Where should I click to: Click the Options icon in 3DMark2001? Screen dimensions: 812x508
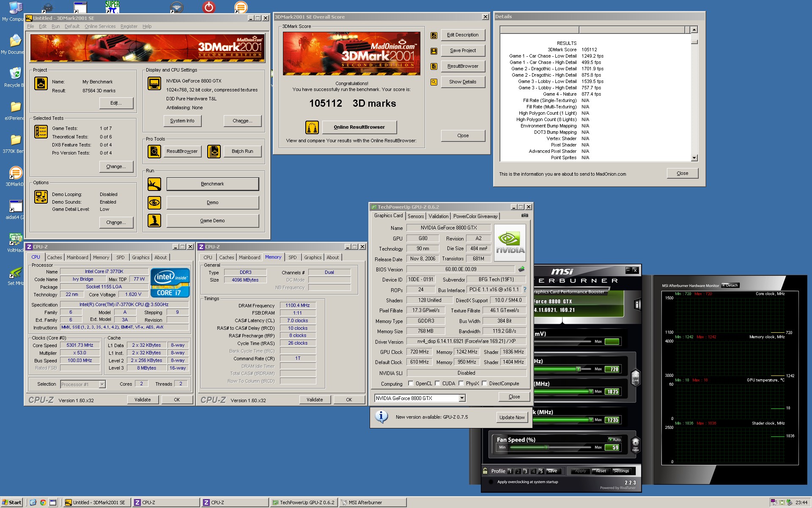(x=41, y=197)
